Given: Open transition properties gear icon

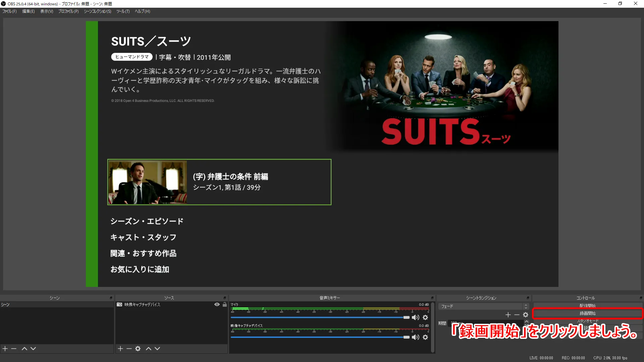Looking at the screenshot, I should (x=526, y=315).
